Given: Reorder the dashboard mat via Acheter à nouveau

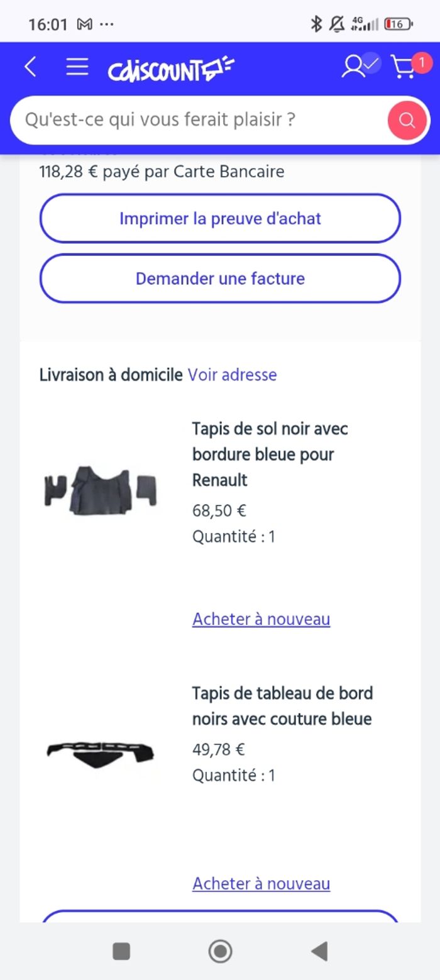Looking at the screenshot, I should tap(261, 883).
